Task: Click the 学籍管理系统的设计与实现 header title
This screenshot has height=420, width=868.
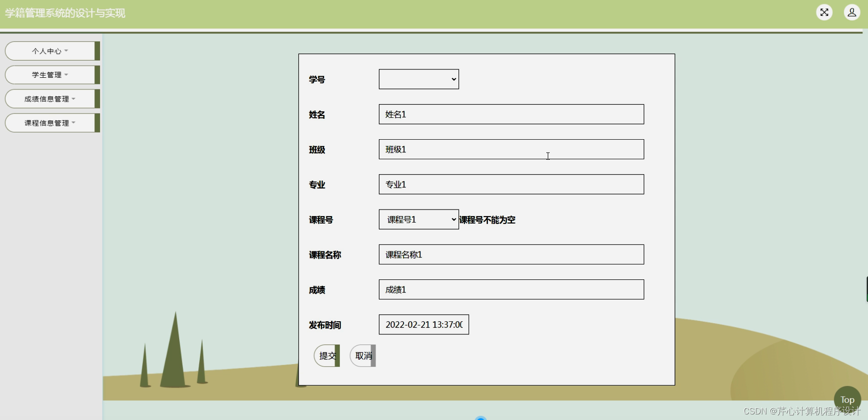Action: click(x=64, y=13)
